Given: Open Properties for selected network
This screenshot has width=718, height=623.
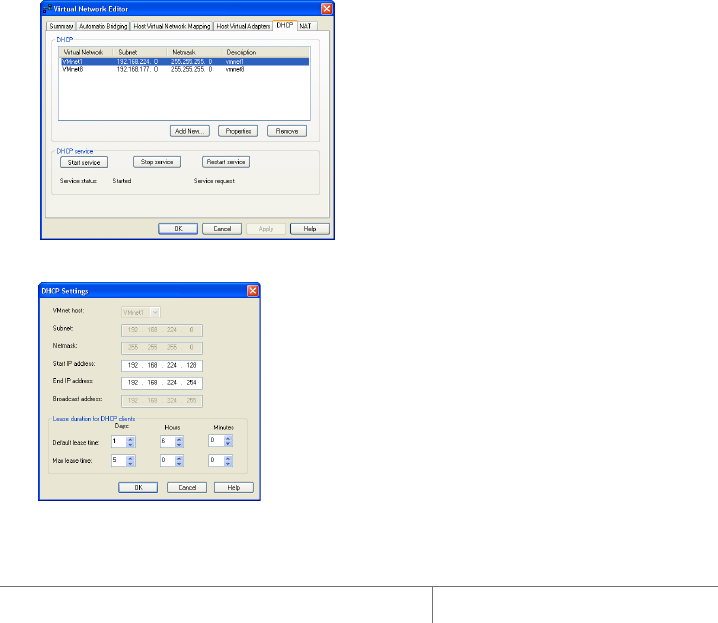Looking at the screenshot, I should 238,131.
